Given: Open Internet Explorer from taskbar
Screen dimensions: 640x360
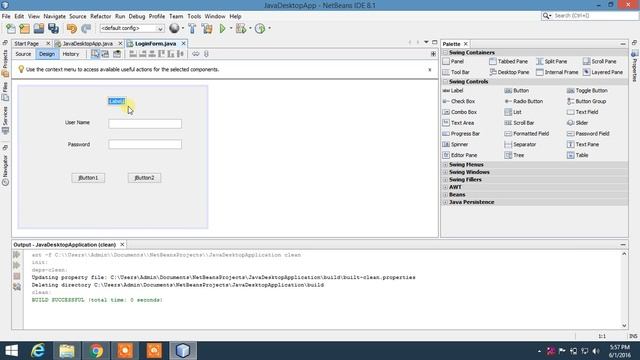Looking at the screenshot, I should click(x=38, y=351).
